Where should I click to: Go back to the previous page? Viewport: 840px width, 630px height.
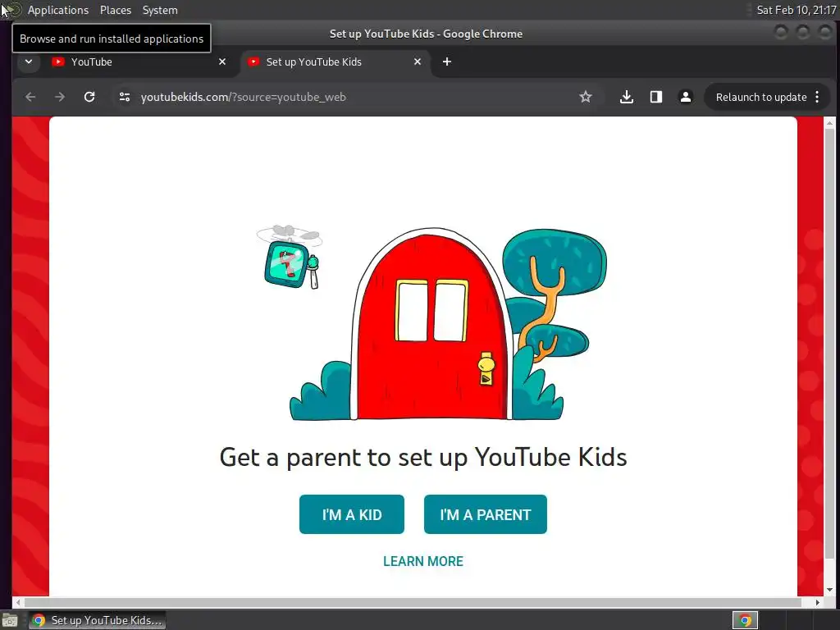(30, 97)
